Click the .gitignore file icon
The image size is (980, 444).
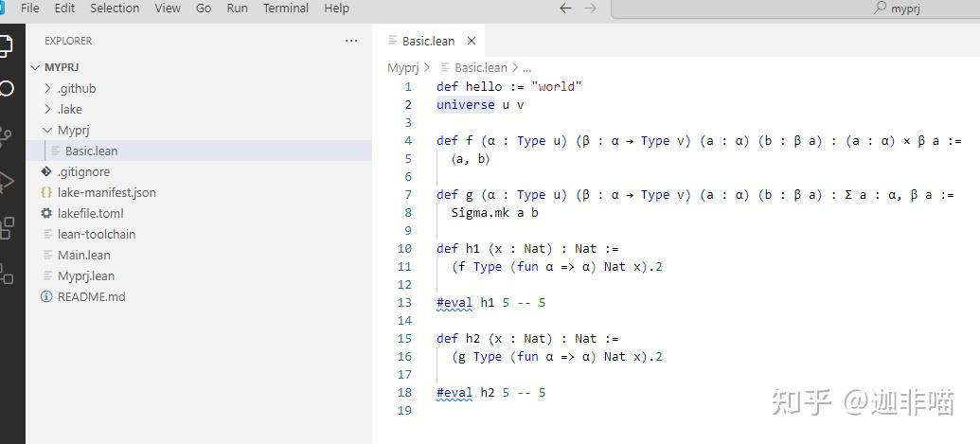coord(46,171)
